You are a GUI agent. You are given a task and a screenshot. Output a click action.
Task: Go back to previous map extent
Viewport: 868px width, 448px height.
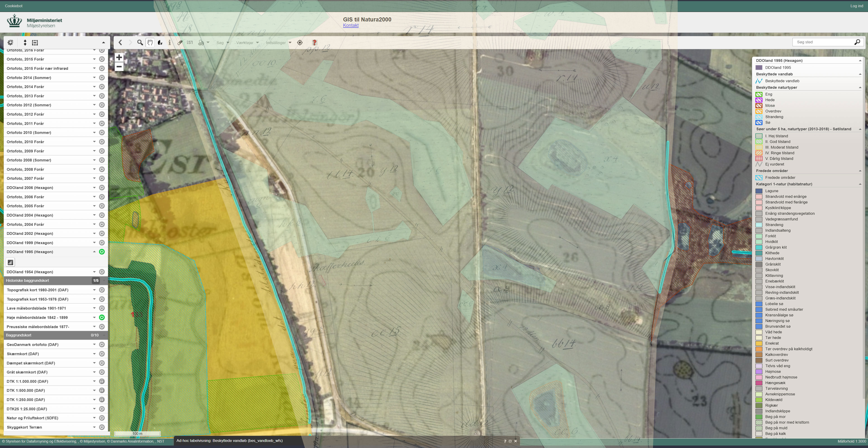[x=120, y=42]
